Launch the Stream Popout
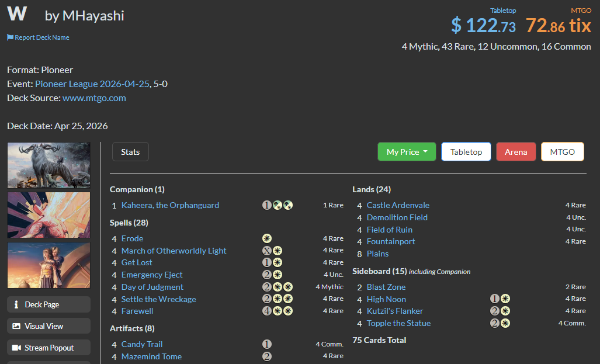Image resolution: width=600 pixels, height=364 pixels. tap(48, 348)
